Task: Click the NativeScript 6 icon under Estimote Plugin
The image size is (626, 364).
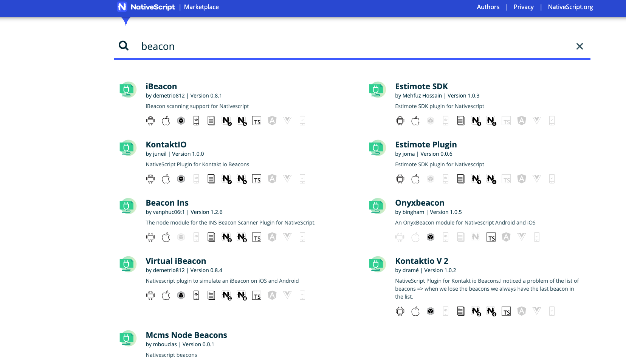Action: coord(491,179)
